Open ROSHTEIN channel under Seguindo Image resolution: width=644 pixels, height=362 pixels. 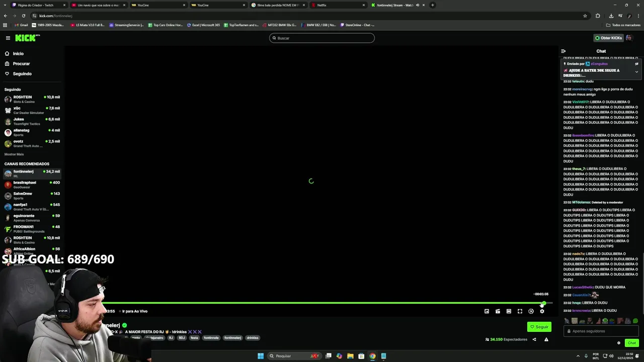pos(32,99)
